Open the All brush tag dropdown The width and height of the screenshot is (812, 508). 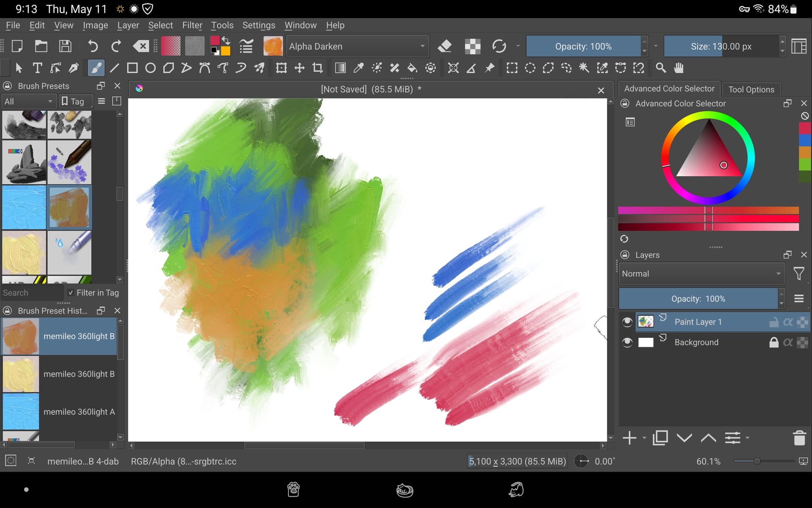click(x=28, y=102)
